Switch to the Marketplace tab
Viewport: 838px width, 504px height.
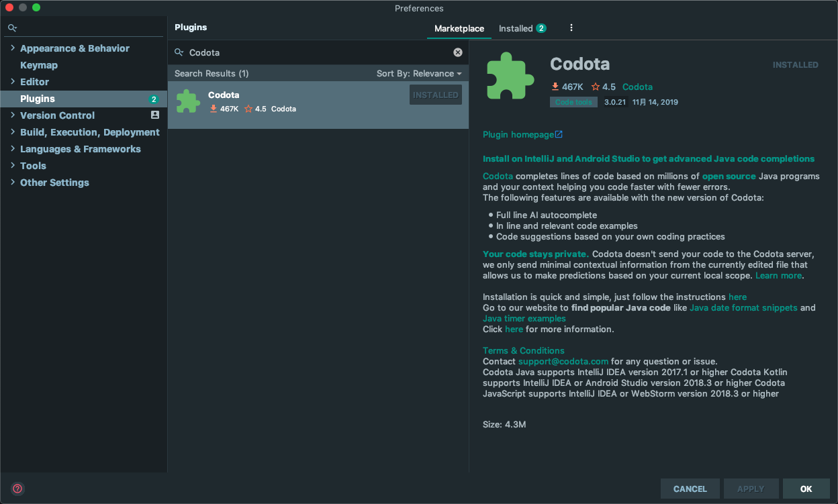click(x=459, y=28)
